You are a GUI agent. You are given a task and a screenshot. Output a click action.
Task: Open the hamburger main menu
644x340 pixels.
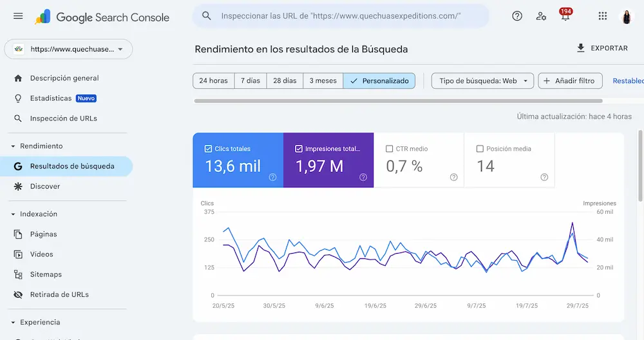tap(18, 16)
